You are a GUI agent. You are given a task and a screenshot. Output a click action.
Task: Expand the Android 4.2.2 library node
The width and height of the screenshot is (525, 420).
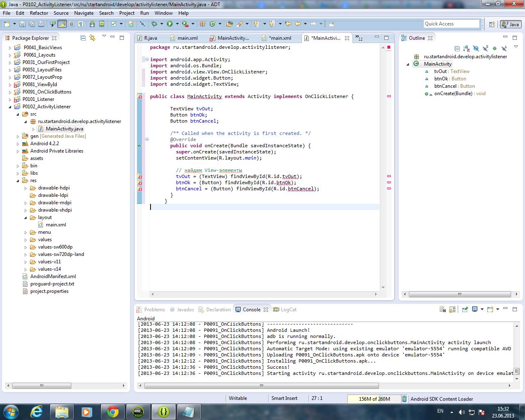(x=18, y=144)
